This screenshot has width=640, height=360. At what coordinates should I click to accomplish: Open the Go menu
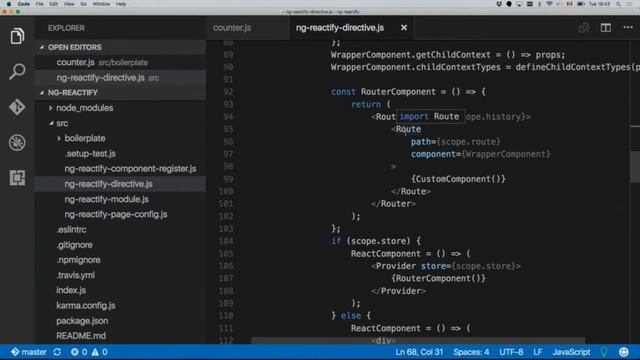click(83, 4)
